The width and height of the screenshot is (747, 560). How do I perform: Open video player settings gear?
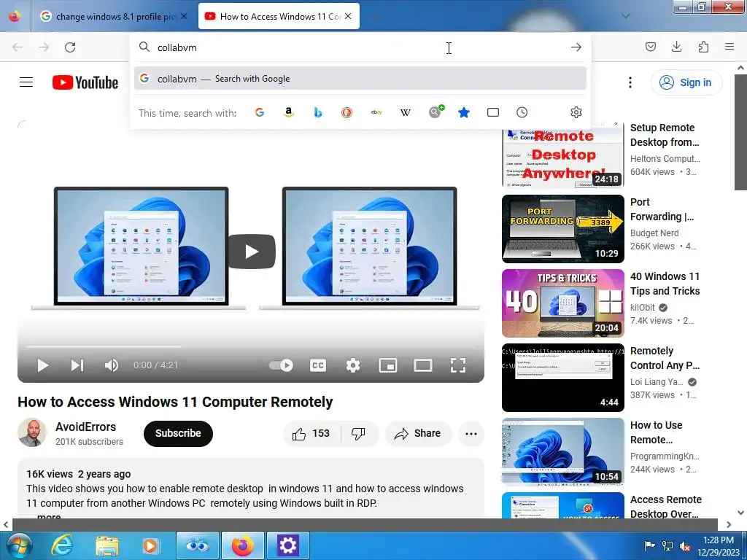tap(353, 365)
